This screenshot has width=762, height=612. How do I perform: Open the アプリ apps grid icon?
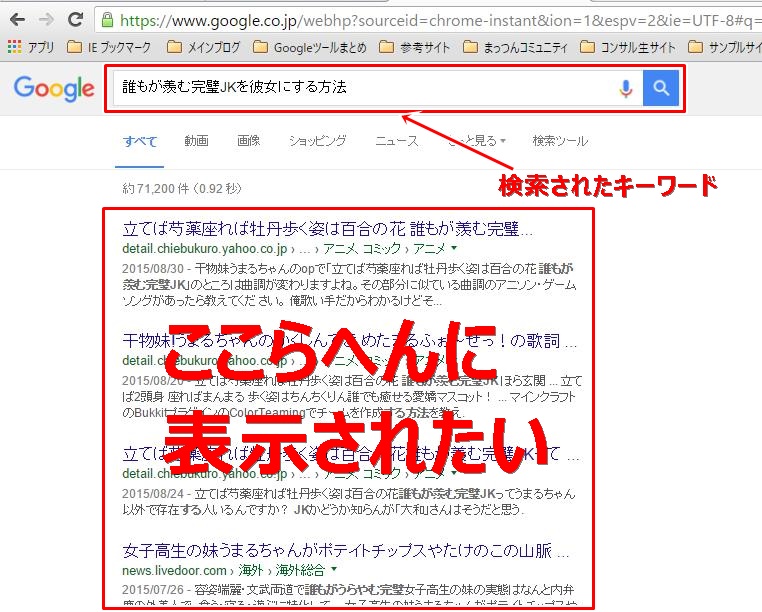[15, 47]
